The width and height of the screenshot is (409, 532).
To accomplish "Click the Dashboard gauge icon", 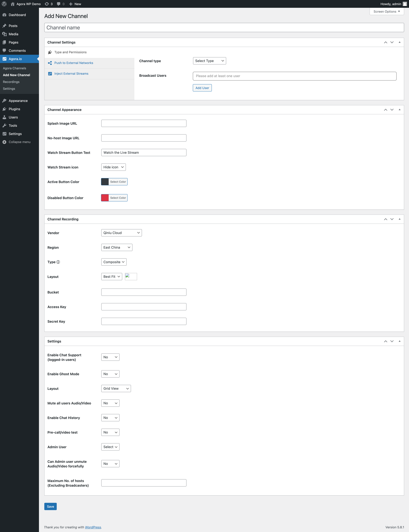I will tap(4, 15).
